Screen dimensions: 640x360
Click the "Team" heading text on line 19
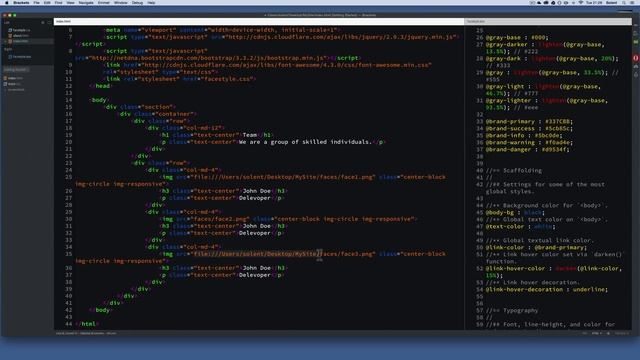[x=250, y=135]
